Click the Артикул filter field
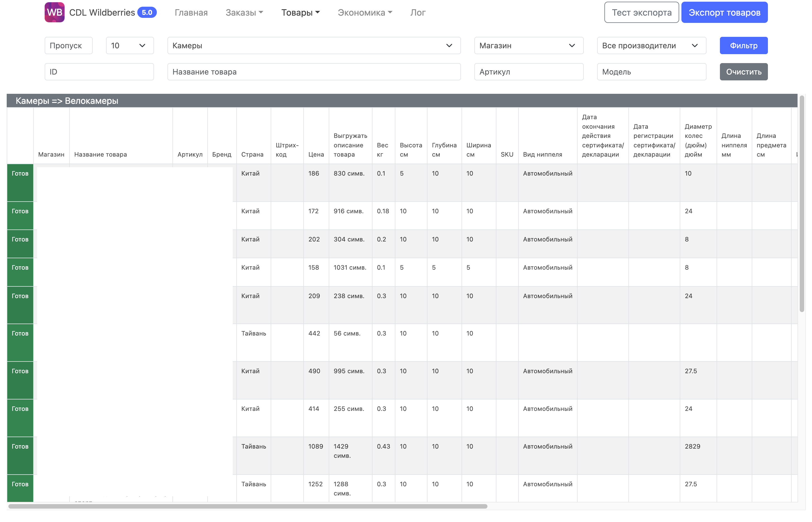 [x=528, y=72]
